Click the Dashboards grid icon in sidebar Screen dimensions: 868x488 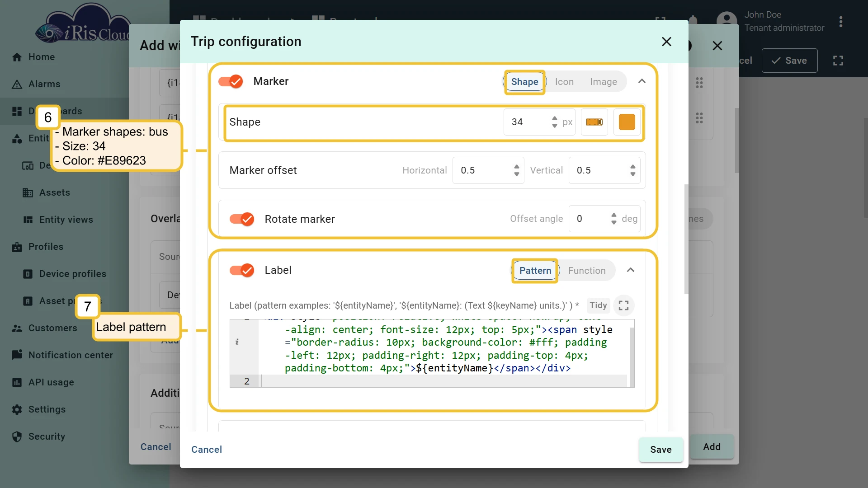[17, 111]
